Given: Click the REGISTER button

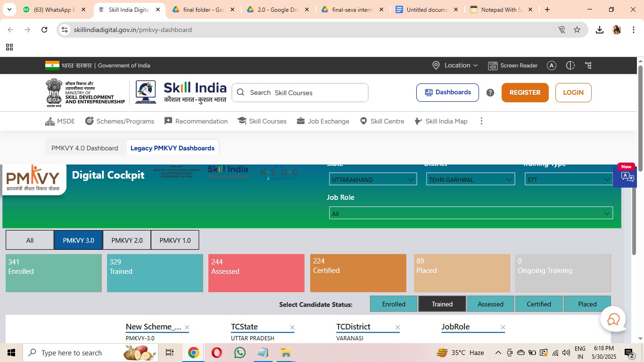Looking at the screenshot, I should [x=525, y=92].
